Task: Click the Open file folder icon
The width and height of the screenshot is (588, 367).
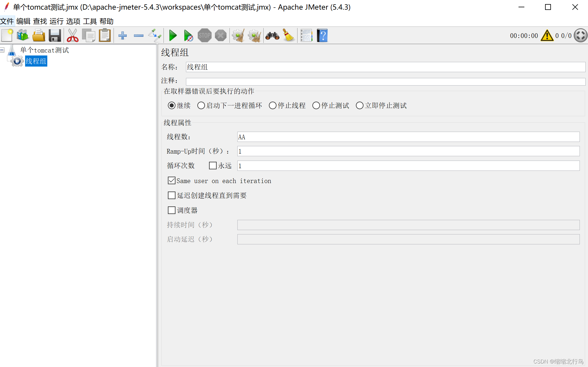Action: [x=39, y=36]
